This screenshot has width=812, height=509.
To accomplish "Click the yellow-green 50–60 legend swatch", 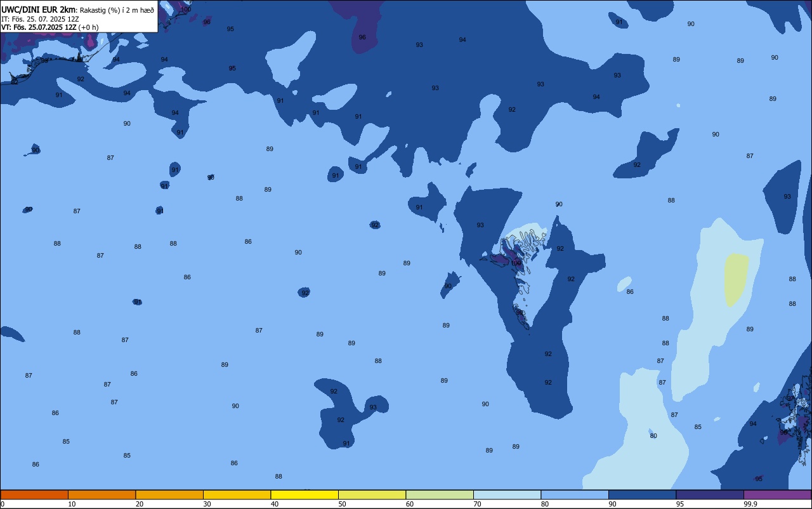I will click(372, 494).
